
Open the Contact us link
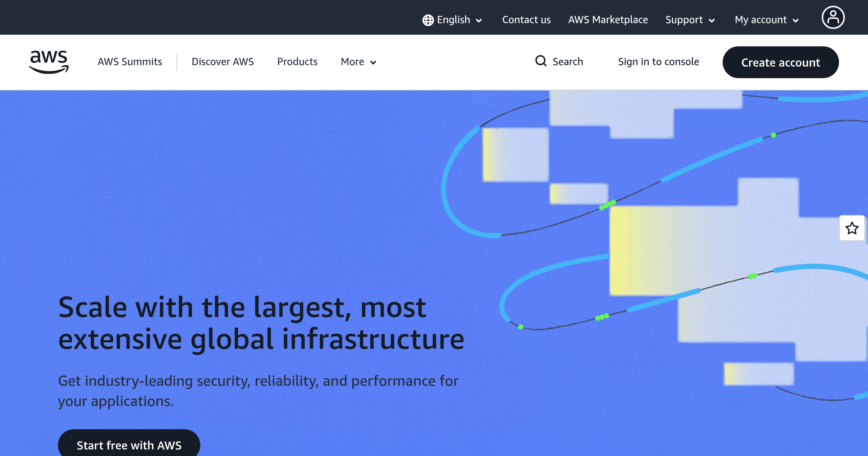(526, 20)
